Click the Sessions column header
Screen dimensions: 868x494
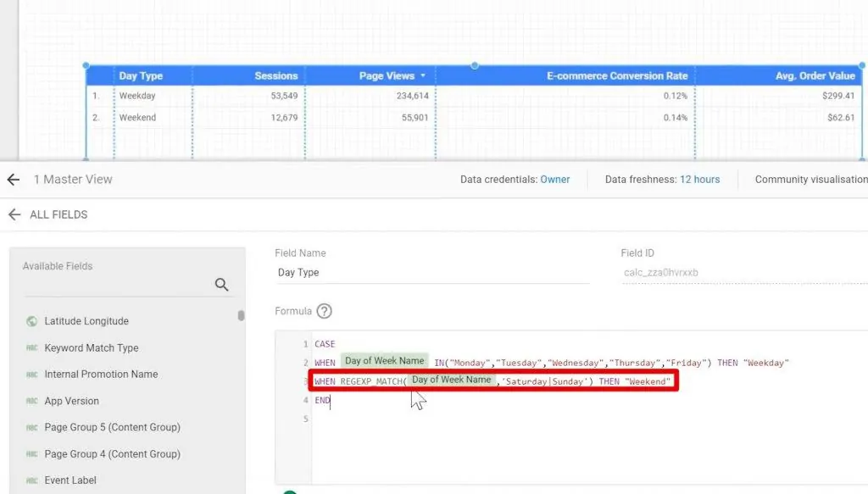tap(275, 76)
